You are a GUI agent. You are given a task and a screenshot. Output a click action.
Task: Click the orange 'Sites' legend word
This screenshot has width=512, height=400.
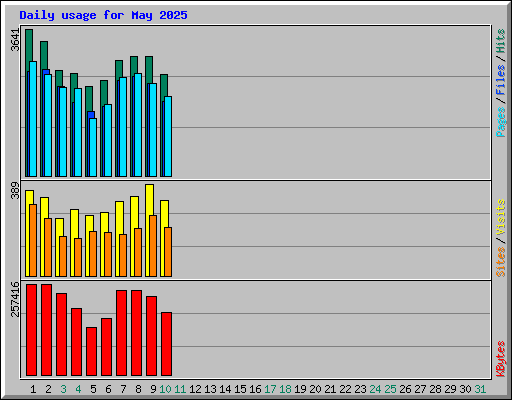[501, 262]
